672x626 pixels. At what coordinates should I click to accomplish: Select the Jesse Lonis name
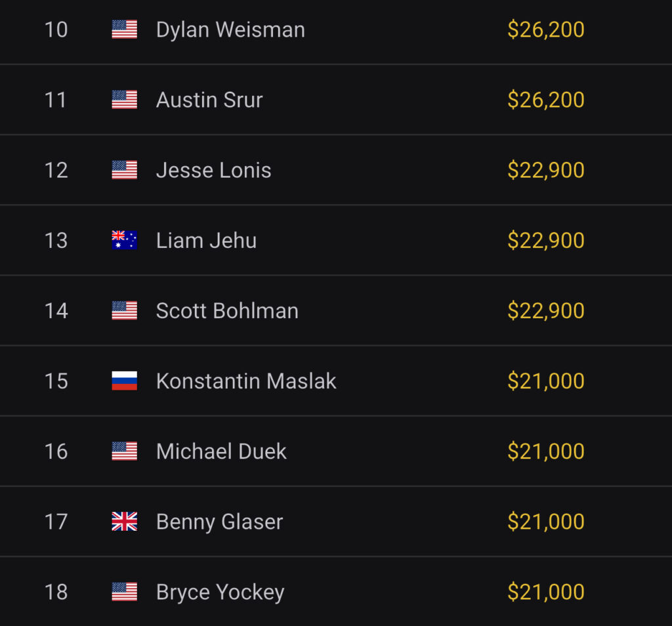(213, 170)
